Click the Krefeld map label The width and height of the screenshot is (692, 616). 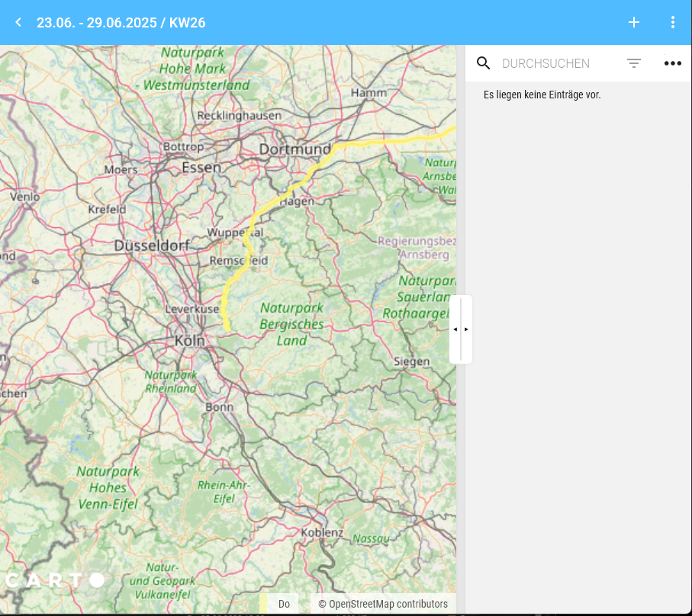[x=107, y=210]
